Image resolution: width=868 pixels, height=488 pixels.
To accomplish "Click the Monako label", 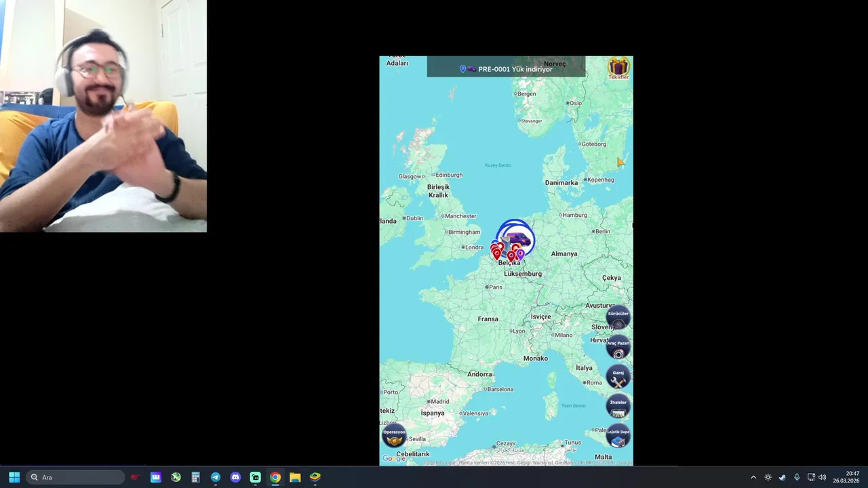I will point(536,358).
